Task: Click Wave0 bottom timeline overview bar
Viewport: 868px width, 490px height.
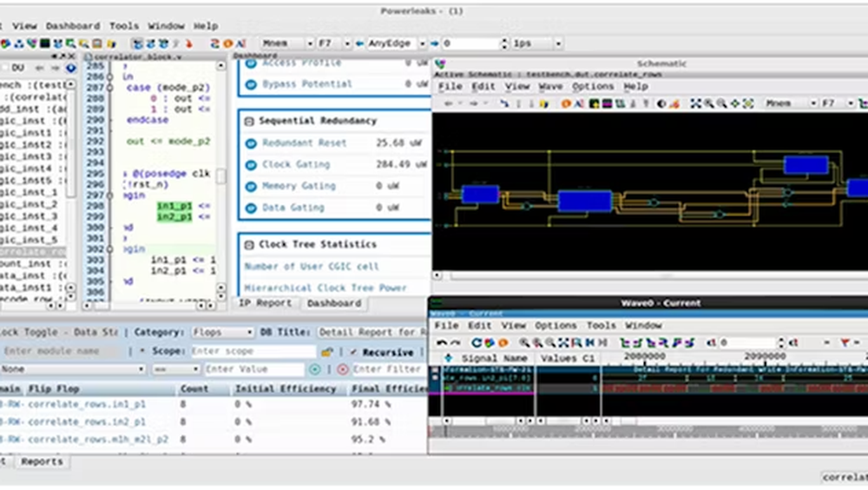Action: [x=648, y=431]
